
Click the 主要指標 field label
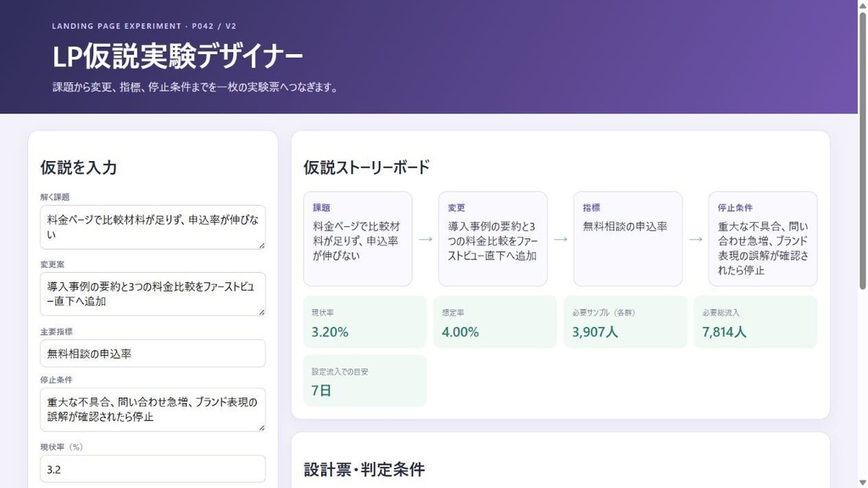[57, 331]
